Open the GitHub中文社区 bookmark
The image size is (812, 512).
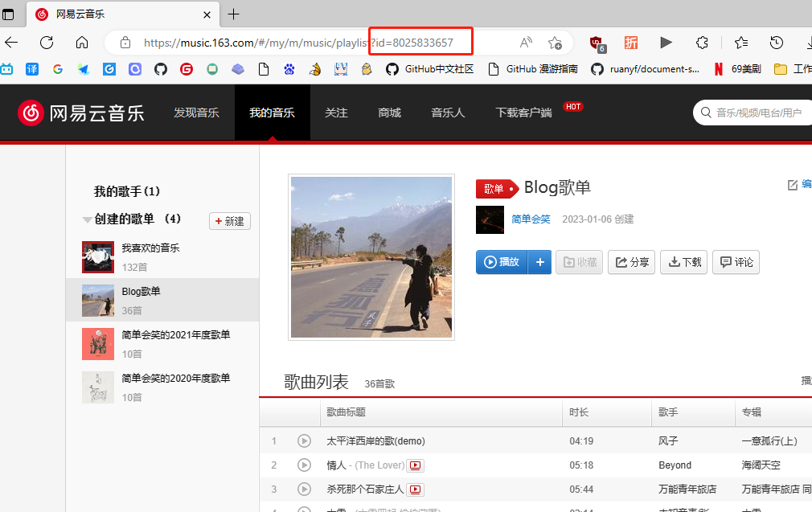coord(430,68)
